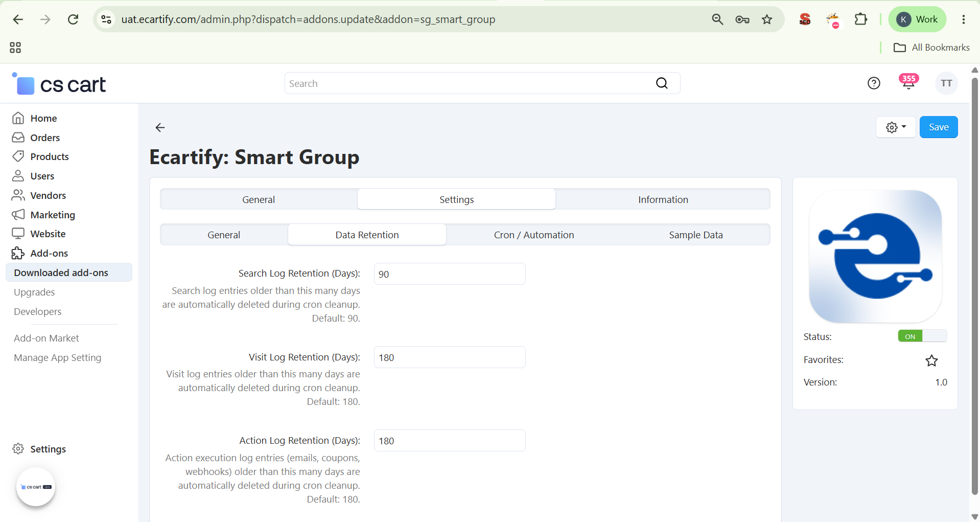
Task: Open the tab groups grid icon
Action: click(x=15, y=48)
